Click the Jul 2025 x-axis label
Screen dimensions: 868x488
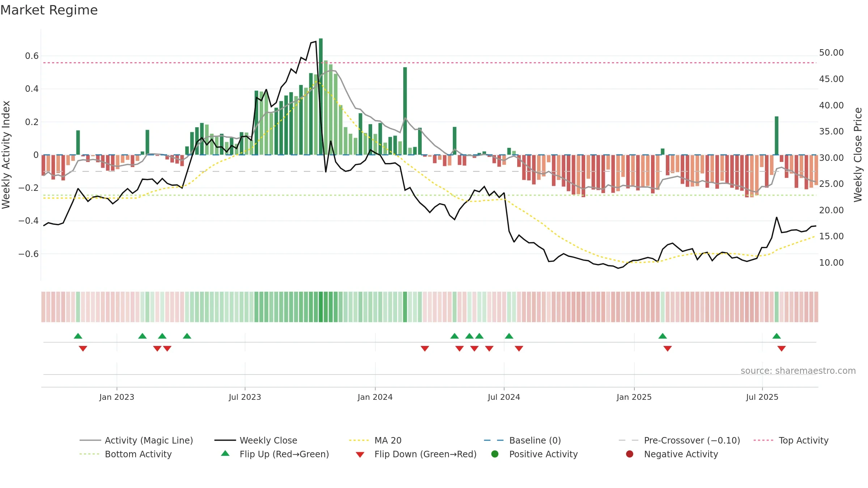pos(762,397)
